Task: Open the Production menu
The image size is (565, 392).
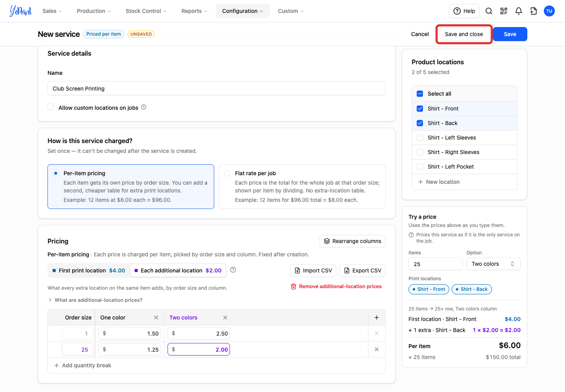Action: coord(94,11)
